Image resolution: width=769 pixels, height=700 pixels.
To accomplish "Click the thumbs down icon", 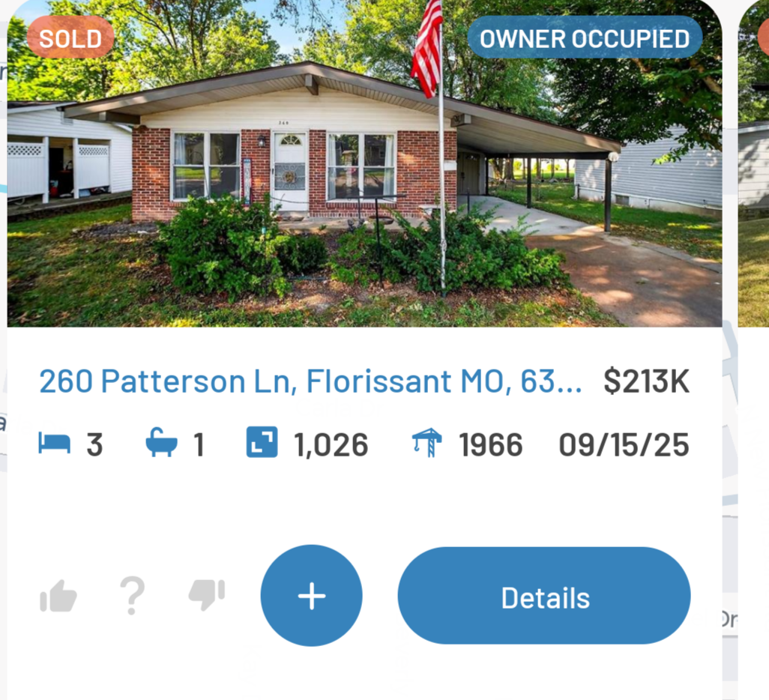I will point(206,595).
